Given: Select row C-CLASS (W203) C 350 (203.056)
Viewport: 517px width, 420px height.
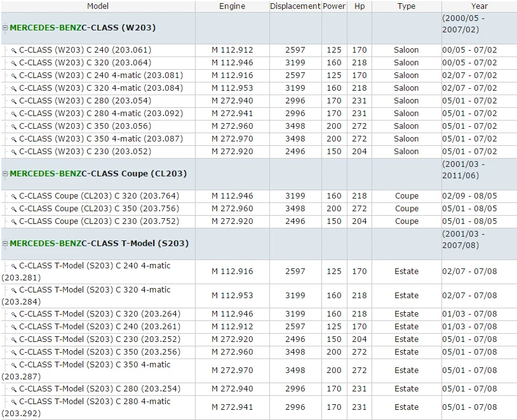Looking at the screenshot, I should 259,126.
